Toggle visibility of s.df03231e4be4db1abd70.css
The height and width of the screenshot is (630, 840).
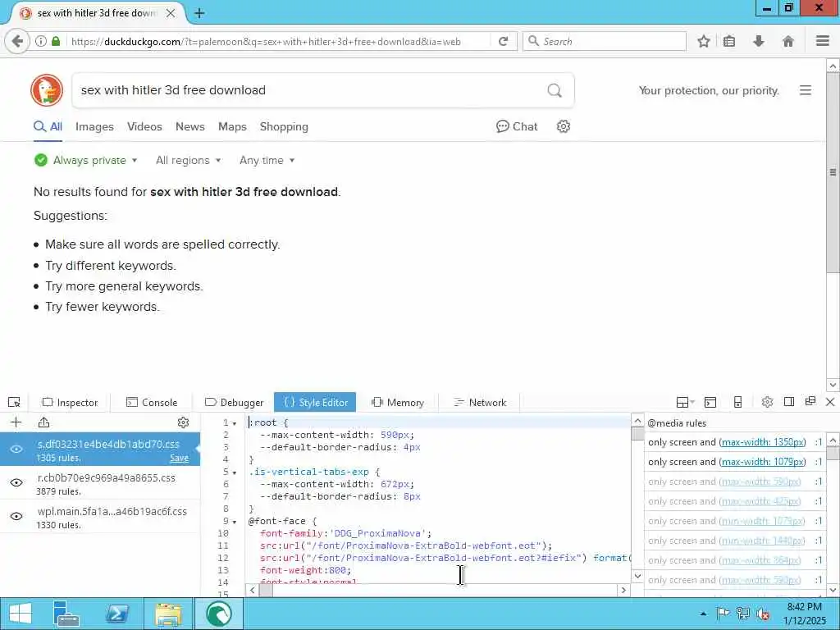[16, 449]
